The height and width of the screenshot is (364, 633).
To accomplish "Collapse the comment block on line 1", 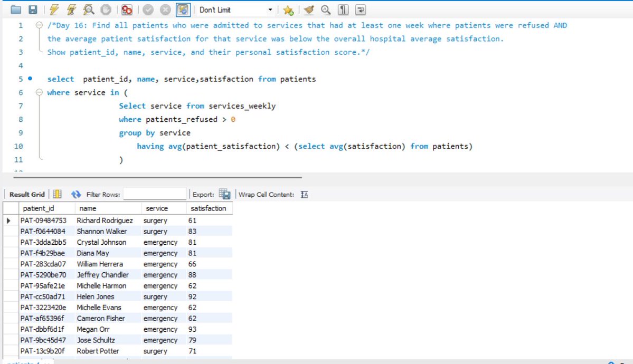I will click(x=39, y=25).
